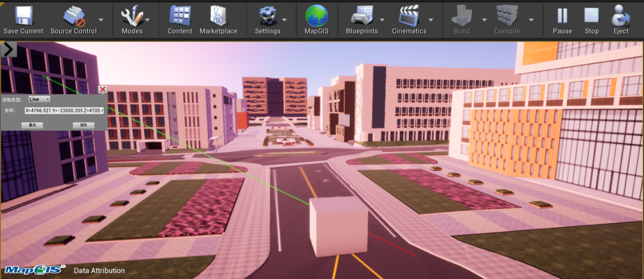Pause the running simulation
Viewport: 644px width, 279px height.
coord(562,16)
